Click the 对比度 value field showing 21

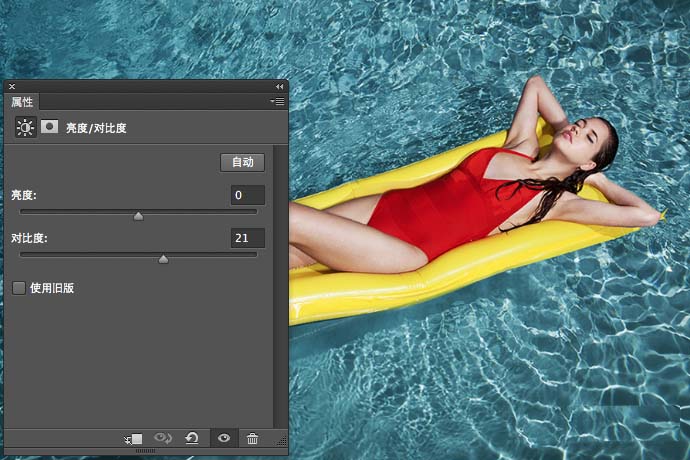(247, 238)
